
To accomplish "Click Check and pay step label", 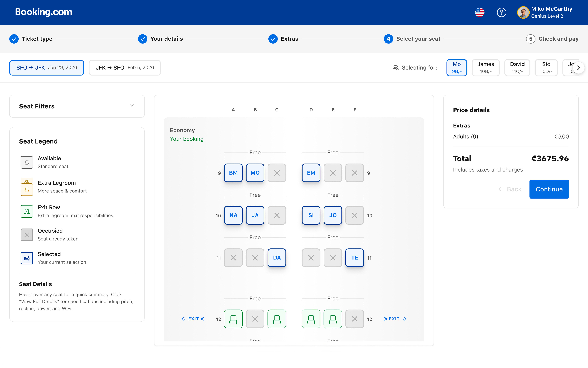I will 558,39.
